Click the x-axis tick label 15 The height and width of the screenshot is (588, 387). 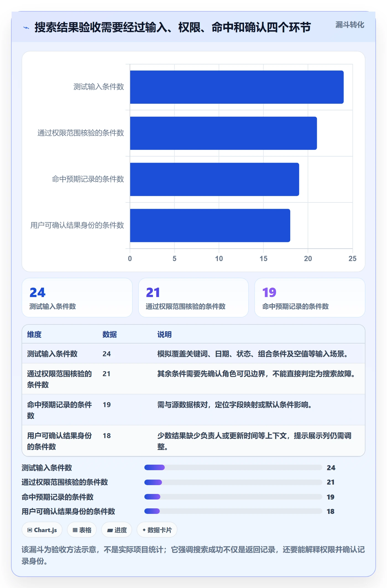point(263,259)
